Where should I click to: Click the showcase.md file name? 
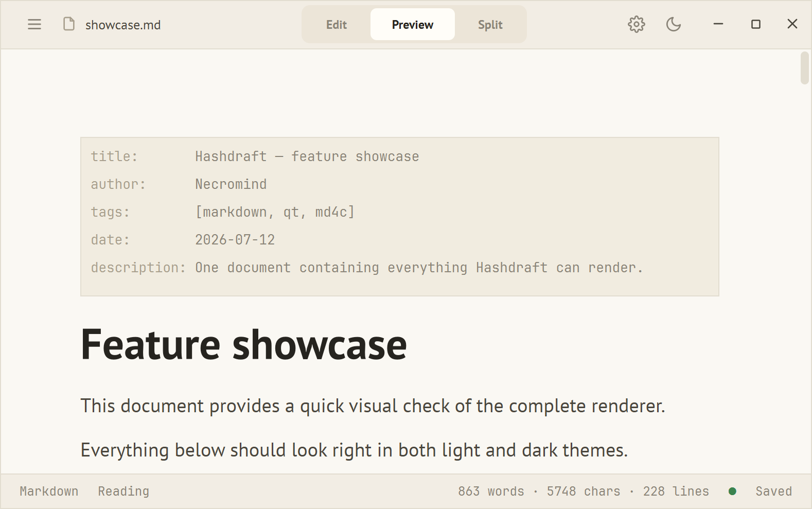[x=123, y=25]
